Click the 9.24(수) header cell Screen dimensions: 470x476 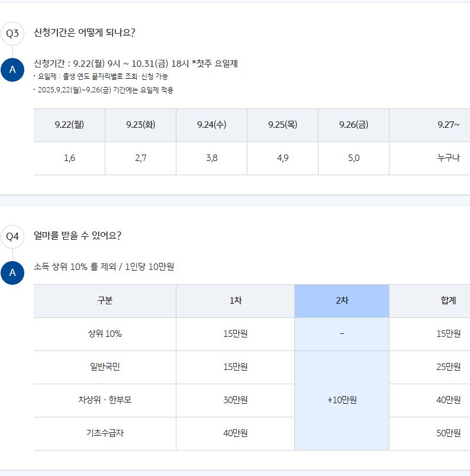click(x=212, y=125)
